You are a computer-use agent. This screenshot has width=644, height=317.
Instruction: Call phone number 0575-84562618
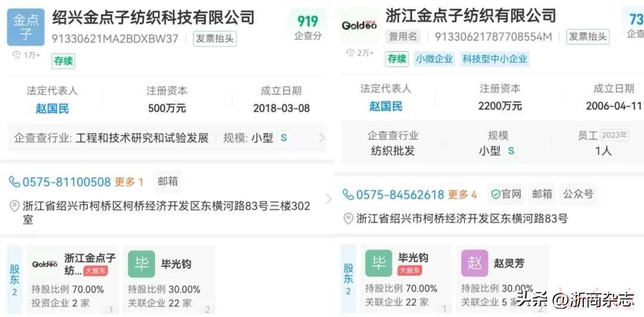400,194
